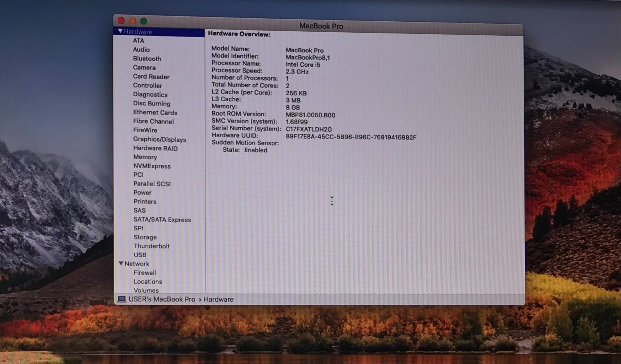
Task: Open the Storage entry
Action: [145, 237]
